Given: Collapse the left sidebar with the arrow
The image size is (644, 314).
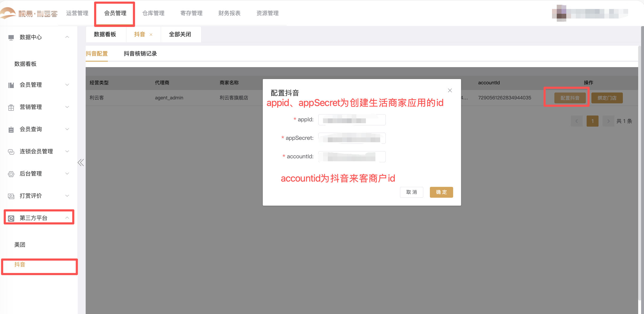Looking at the screenshot, I should tap(81, 162).
